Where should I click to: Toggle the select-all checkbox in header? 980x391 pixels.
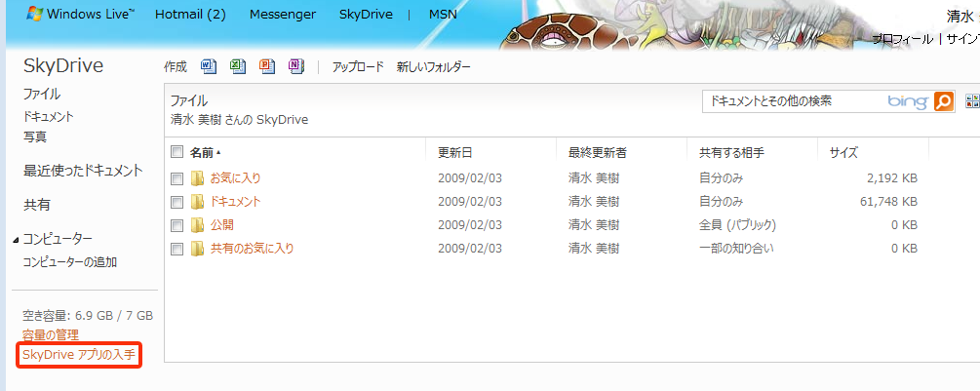tap(176, 152)
